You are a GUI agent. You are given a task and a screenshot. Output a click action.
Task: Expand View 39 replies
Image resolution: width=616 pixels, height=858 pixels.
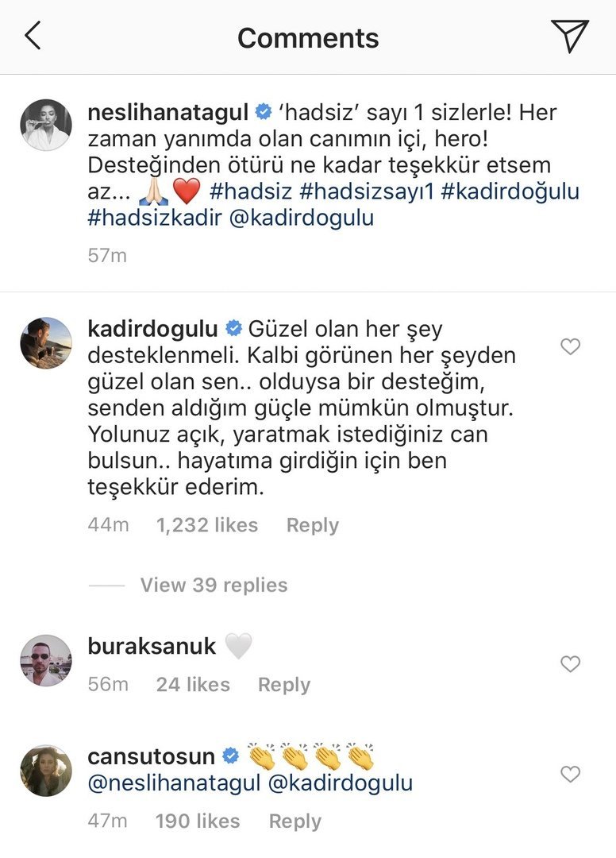pyautogui.click(x=214, y=585)
